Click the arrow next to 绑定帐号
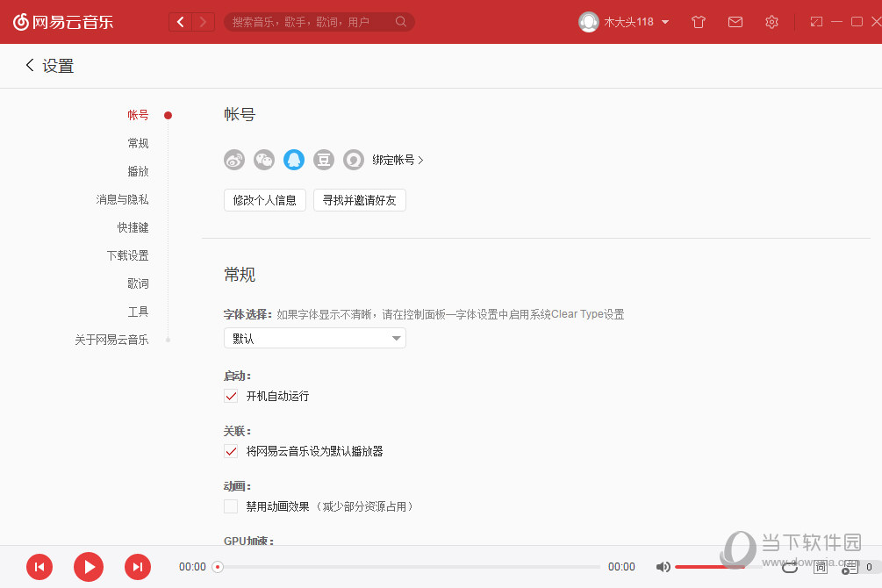The height and width of the screenshot is (588, 882). pos(419,160)
